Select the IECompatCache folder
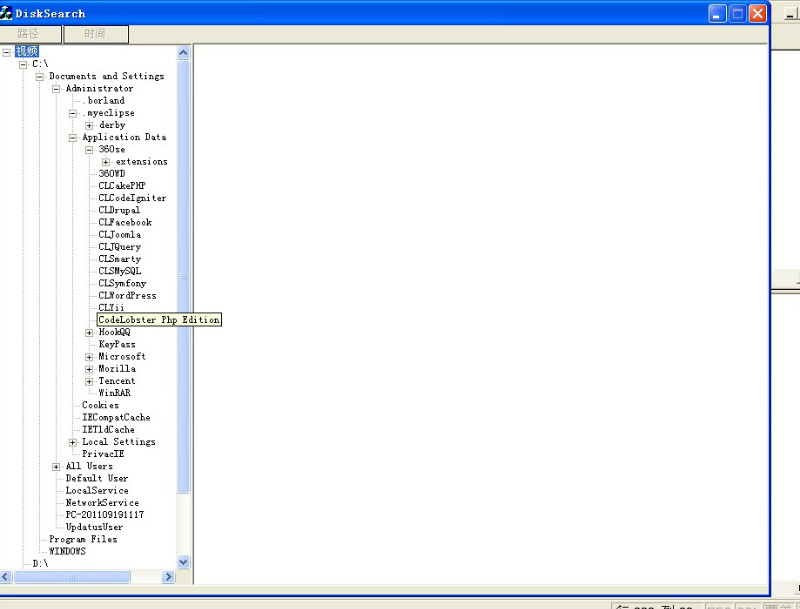The height and width of the screenshot is (609, 800). tap(116, 418)
